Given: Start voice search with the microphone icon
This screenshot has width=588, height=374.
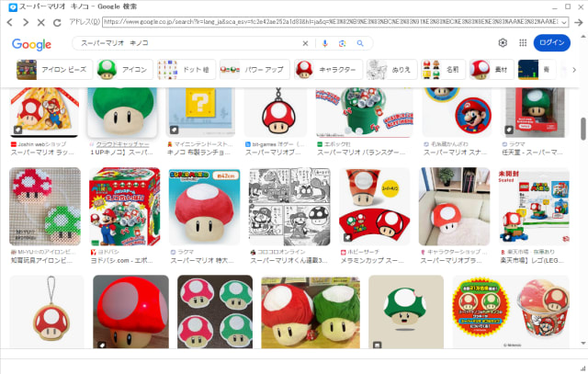Looking at the screenshot, I should 324,43.
